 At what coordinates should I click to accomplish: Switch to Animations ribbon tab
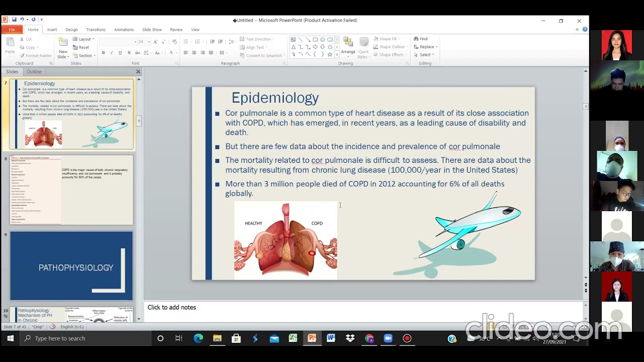(124, 30)
